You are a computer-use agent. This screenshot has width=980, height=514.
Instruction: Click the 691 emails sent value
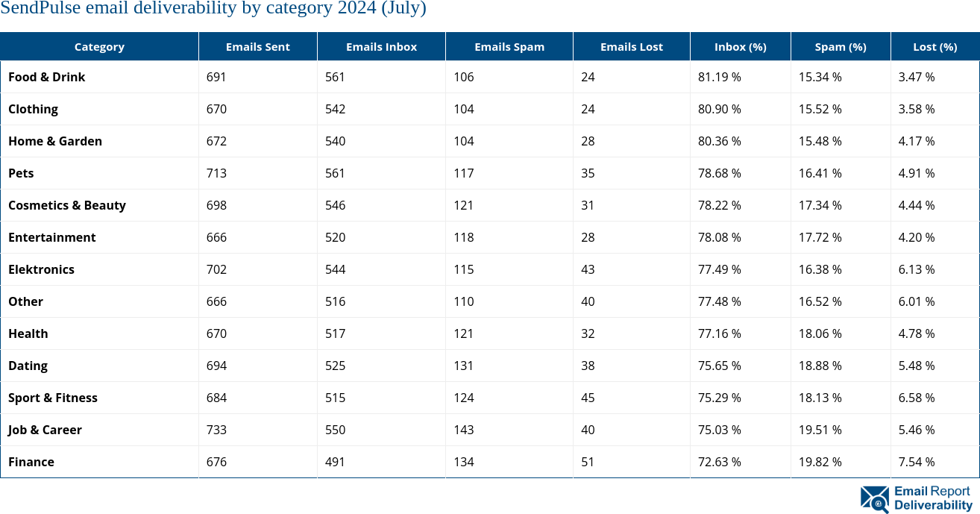[216, 77]
